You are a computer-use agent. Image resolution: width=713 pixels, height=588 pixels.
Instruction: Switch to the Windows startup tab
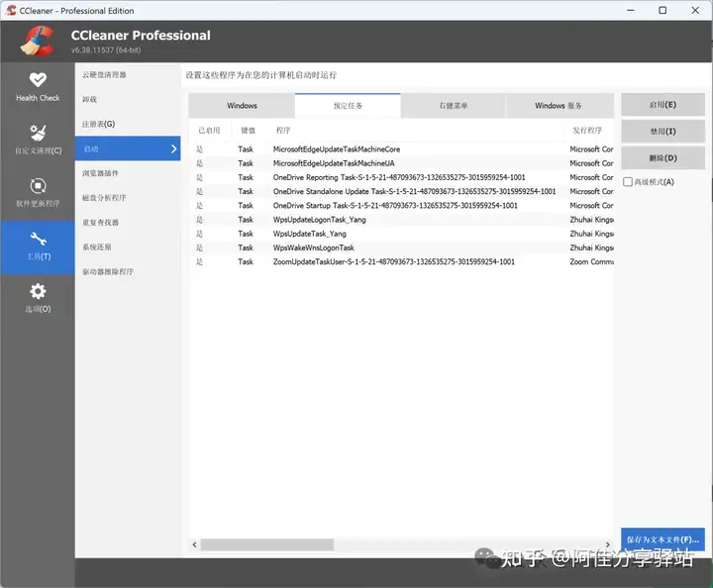[x=242, y=105]
